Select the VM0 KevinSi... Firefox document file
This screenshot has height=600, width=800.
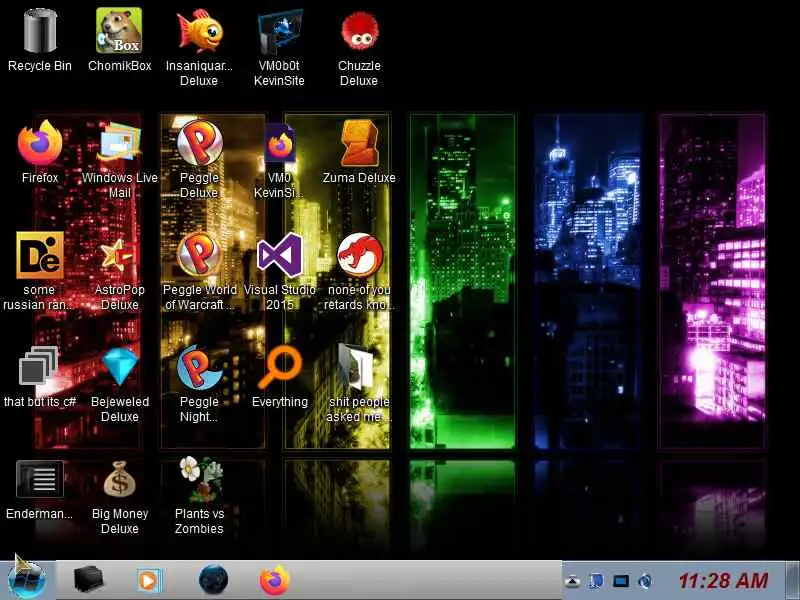coord(279,143)
